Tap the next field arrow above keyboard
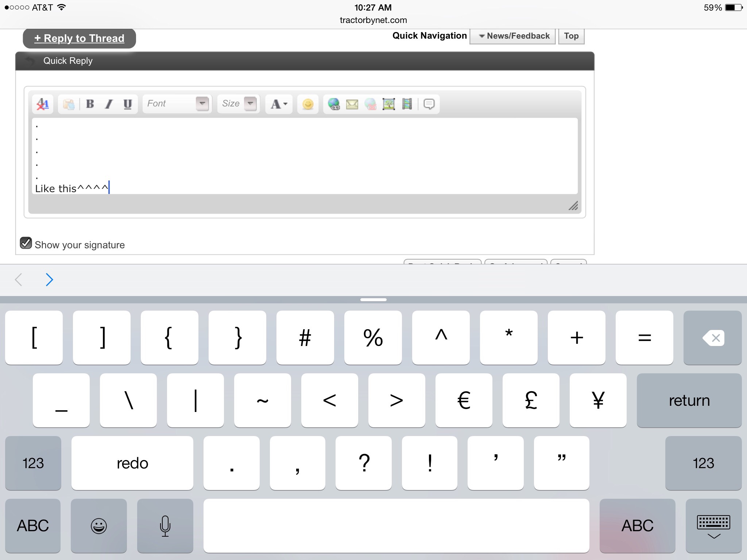Image resolution: width=747 pixels, height=560 pixels. point(50,280)
